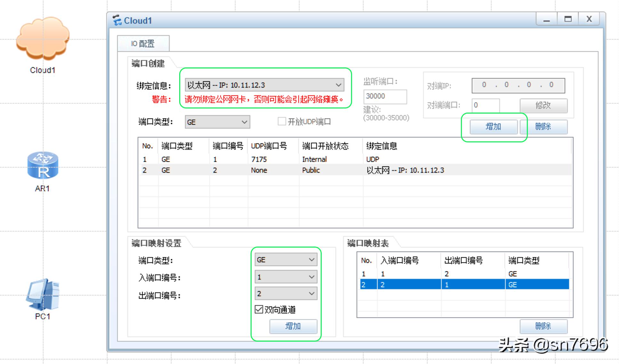Click the cloud icon in the dialog title bar
The image size is (619, 364).
(117, 20)
